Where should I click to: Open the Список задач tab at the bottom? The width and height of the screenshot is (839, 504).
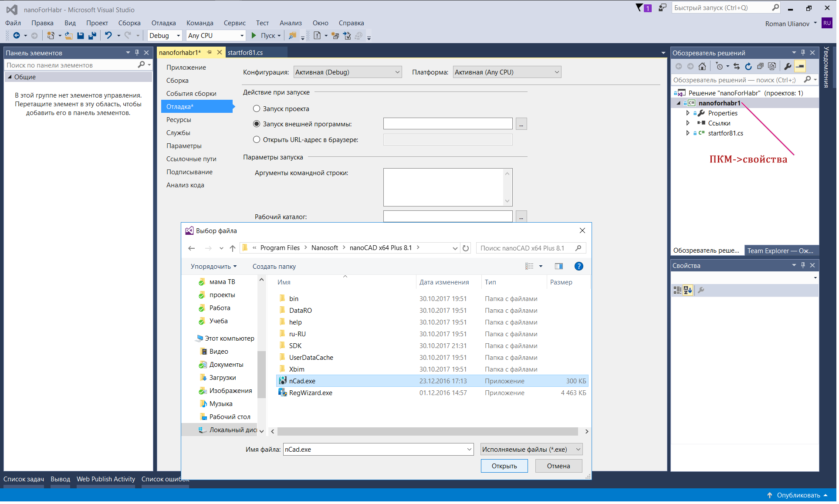pos(24,479)
